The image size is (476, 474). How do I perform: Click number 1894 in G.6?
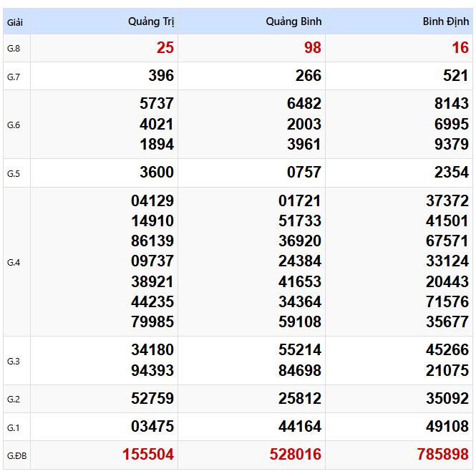157,144
